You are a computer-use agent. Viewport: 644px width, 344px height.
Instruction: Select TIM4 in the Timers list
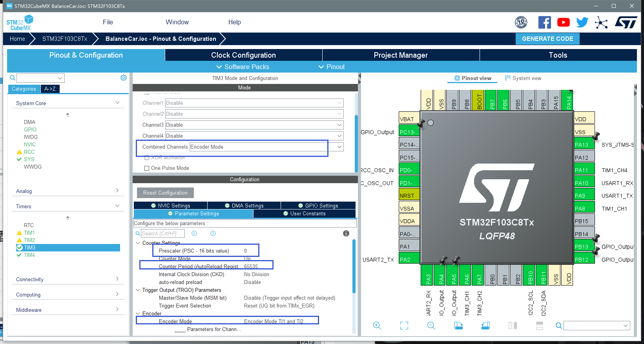(29, 255)
